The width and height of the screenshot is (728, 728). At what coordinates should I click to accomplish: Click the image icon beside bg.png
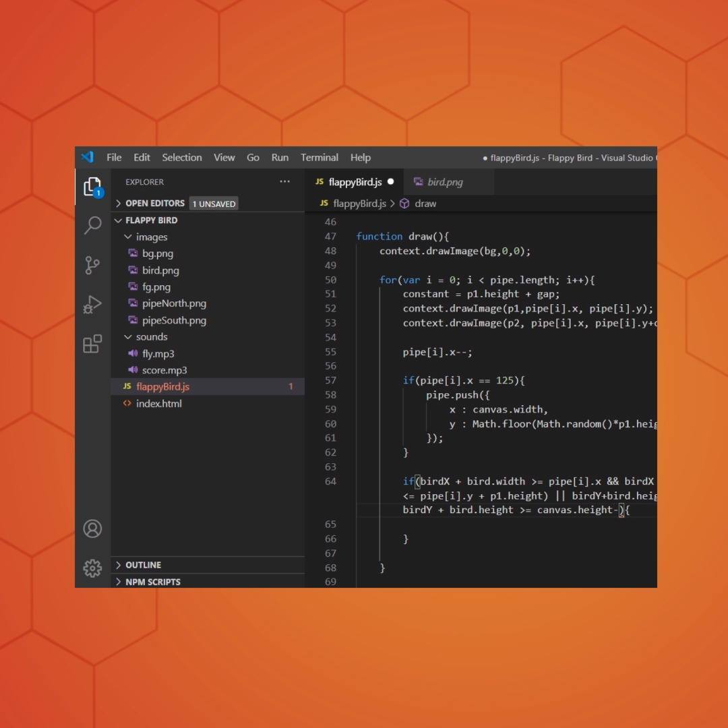coord(133,253)
